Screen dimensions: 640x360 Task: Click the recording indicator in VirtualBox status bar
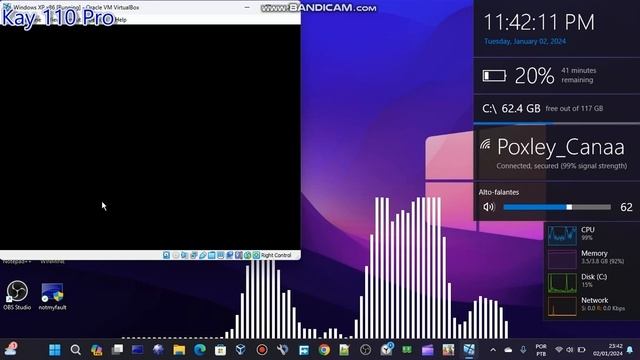point(229,255)
